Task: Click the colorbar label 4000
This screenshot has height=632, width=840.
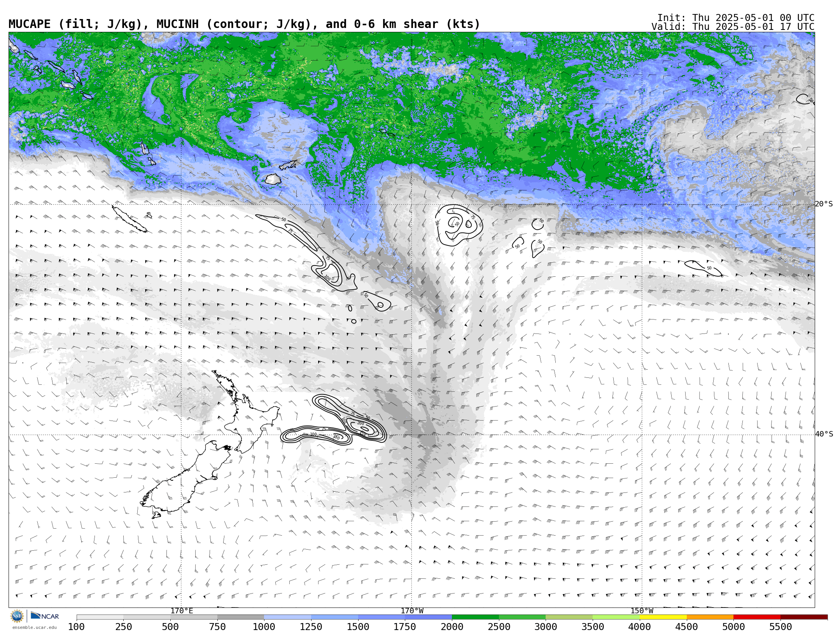Action: coord(640,627)
